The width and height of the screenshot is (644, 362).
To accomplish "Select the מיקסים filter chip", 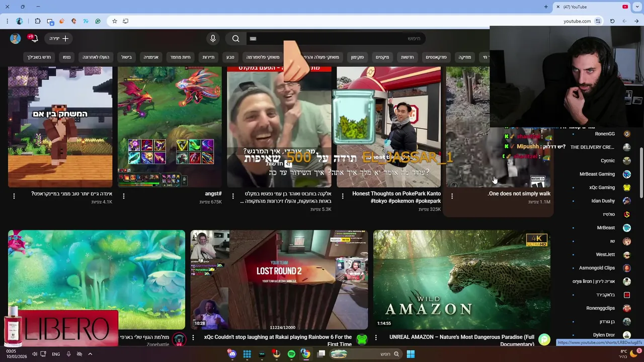I will point(382,57).
